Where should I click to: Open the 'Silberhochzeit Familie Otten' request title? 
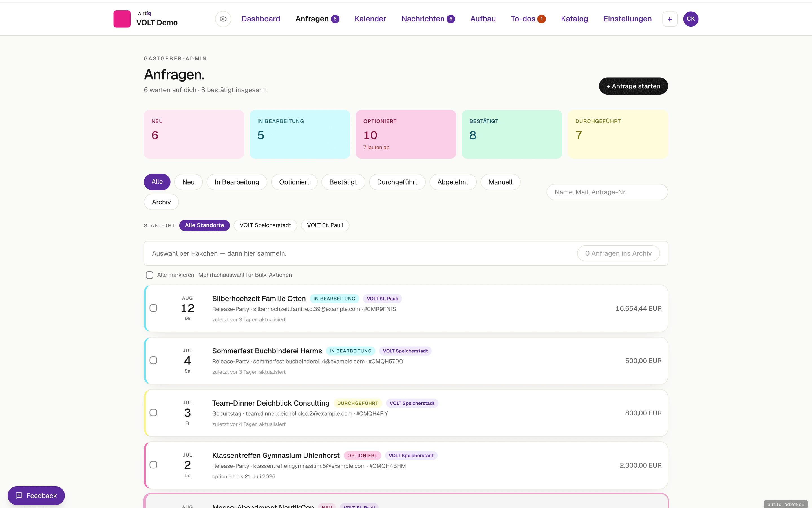(259, 298)
